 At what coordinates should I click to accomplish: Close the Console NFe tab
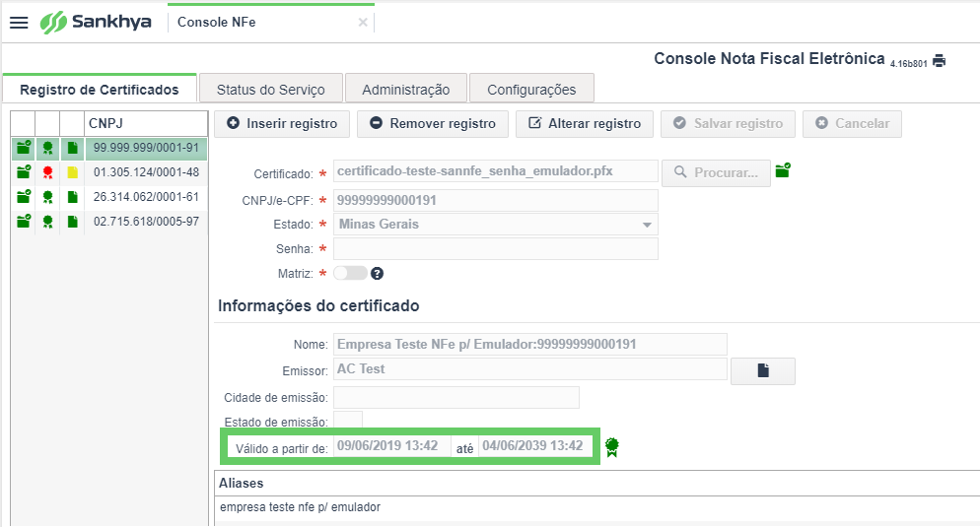[363, 23]
